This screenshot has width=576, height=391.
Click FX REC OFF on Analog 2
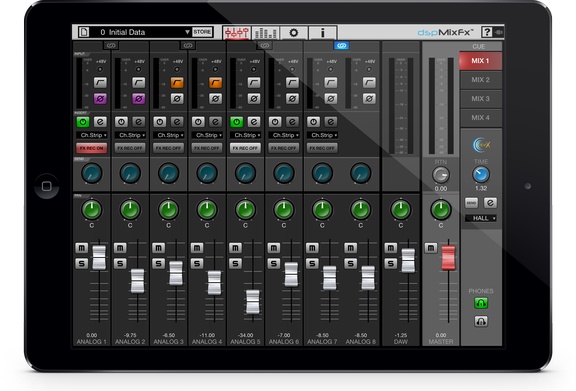tap(130, 148)
